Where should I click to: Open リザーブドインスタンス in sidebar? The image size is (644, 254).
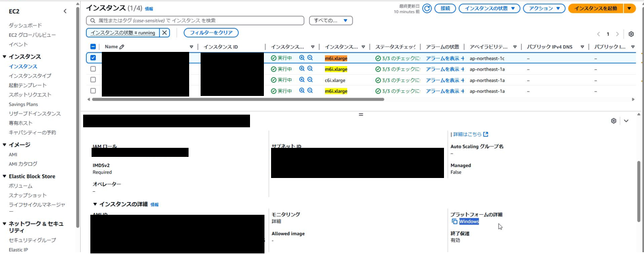pos(34,113)
